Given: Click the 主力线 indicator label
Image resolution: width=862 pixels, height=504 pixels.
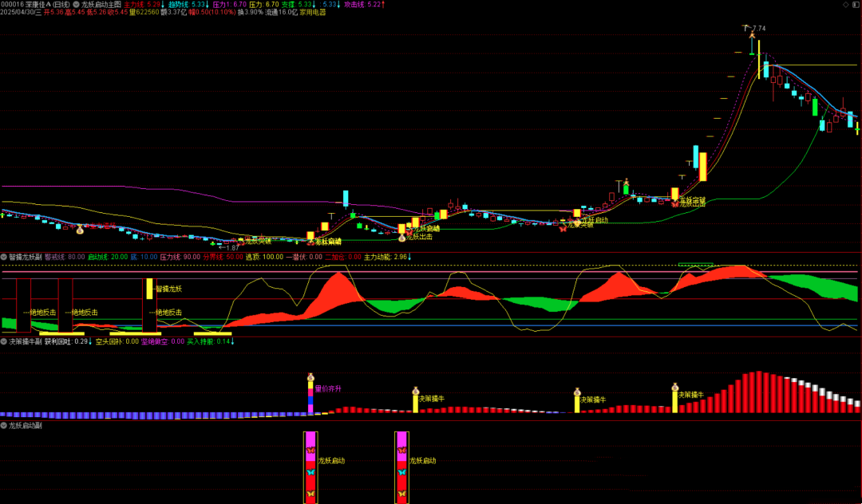Looking at the screenshot, I should click(134, 5).
